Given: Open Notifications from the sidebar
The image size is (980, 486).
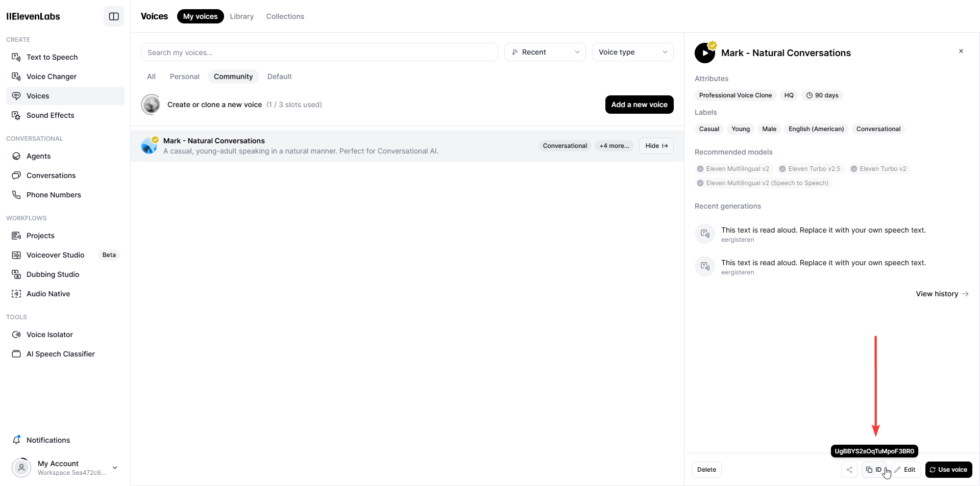Looking at the screenshot, I should [x=48, y=440].
